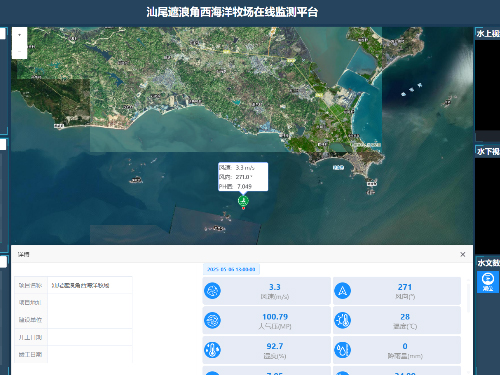Click the 风向 271.0° line in map popup
The height and width of the screenshot is (375, 500).
click(x=236, y=177)
